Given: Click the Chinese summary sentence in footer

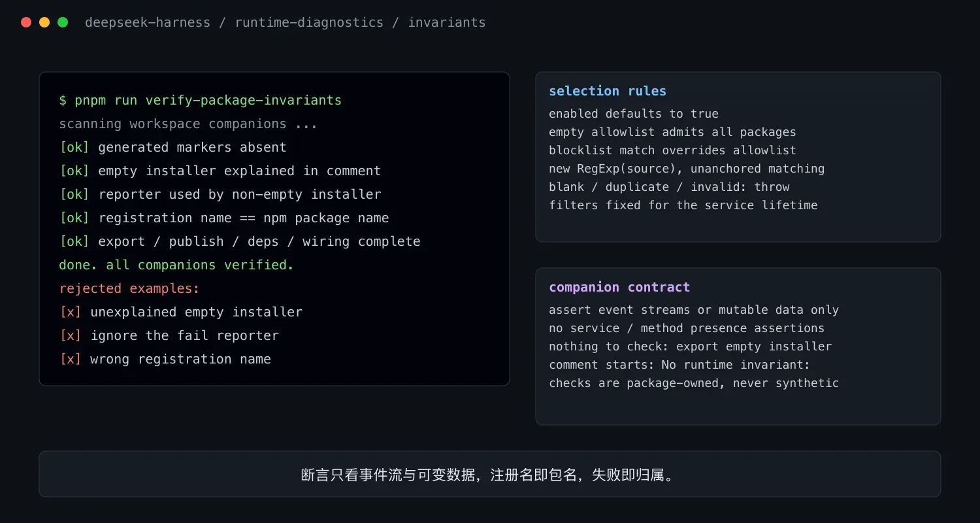Looking at the screenshot, I should coord(490,475).
